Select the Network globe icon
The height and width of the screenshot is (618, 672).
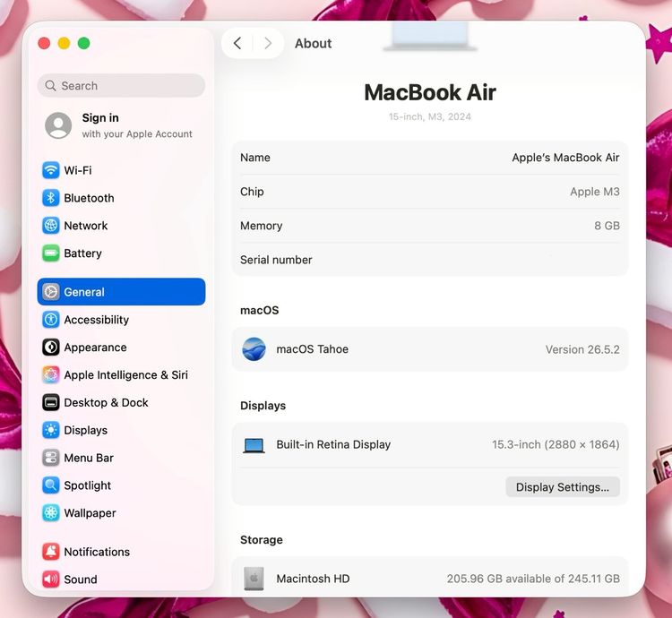50,226
